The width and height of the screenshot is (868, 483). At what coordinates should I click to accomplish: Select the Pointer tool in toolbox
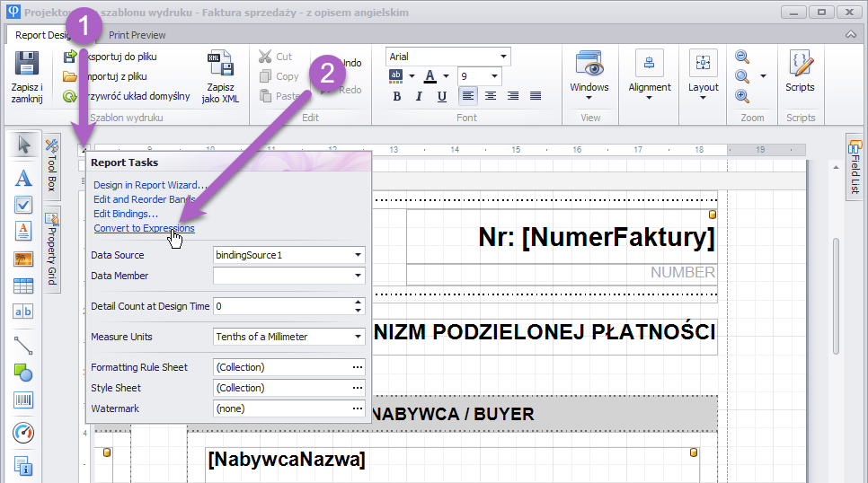23,145
